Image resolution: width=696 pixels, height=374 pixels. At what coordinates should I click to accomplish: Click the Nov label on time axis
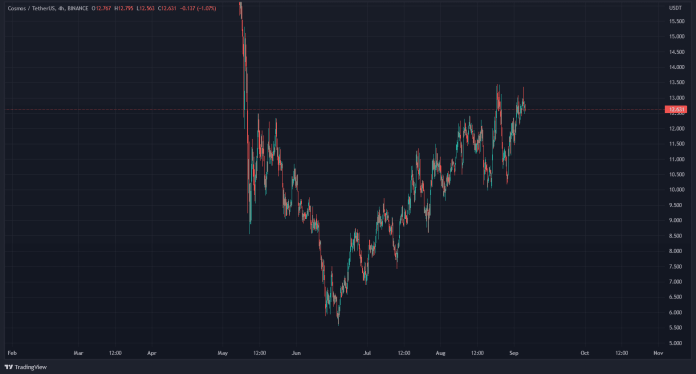pyautogui.click(x=658, y=353)
